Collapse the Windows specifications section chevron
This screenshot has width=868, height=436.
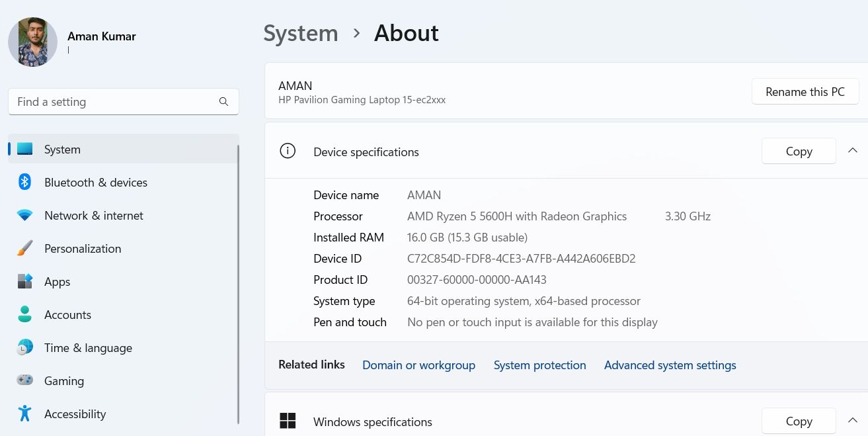tap(852, 421)
